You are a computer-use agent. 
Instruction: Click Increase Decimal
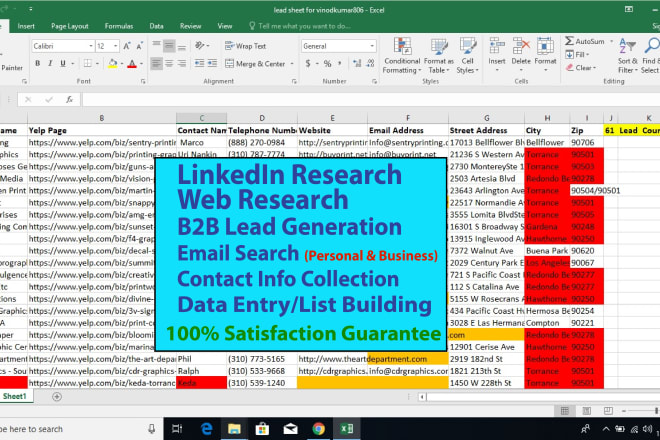click(357, 64)
